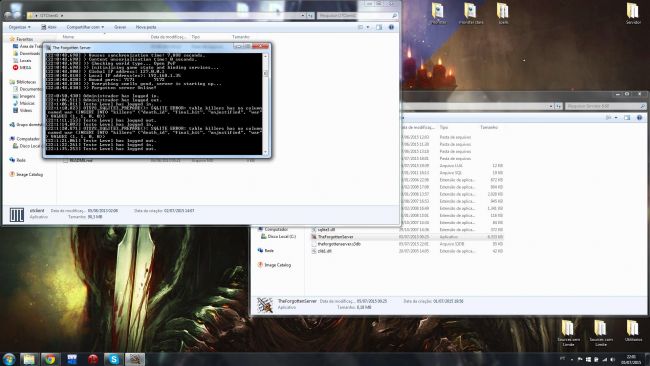Sort by Tipo column in Servidor window

(444, 128)
